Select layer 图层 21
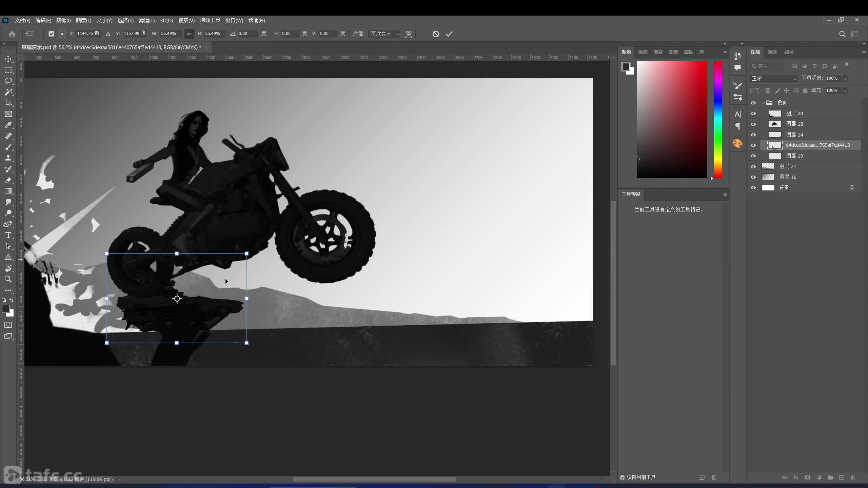This screenshot has height=488, width=868. (810, 166)
